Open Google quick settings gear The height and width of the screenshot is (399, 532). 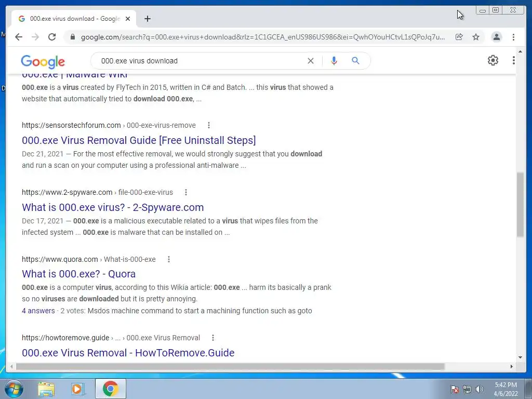click(493, 60)
